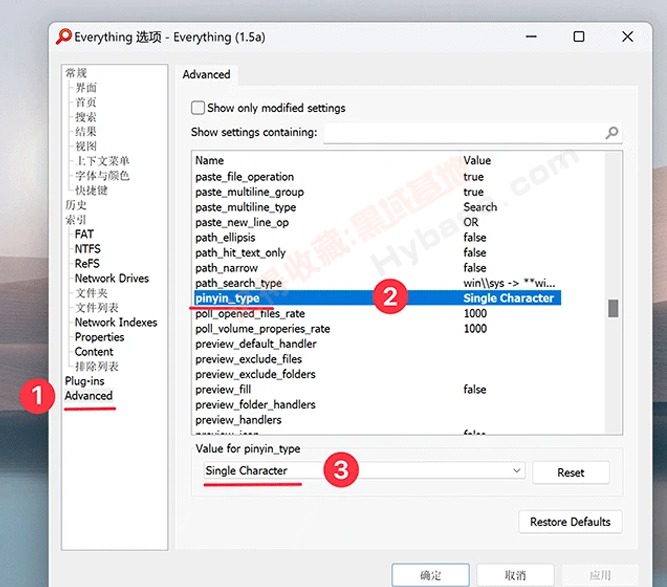Select 索引 in the options tree
Viewport: 667px width, 587px height.
tap(76, 219)
